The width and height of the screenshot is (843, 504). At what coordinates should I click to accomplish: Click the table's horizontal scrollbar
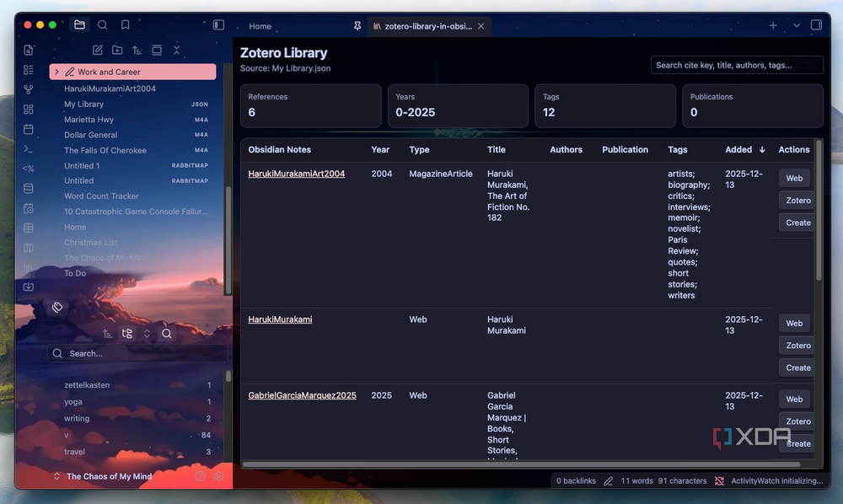coord(521,464)
